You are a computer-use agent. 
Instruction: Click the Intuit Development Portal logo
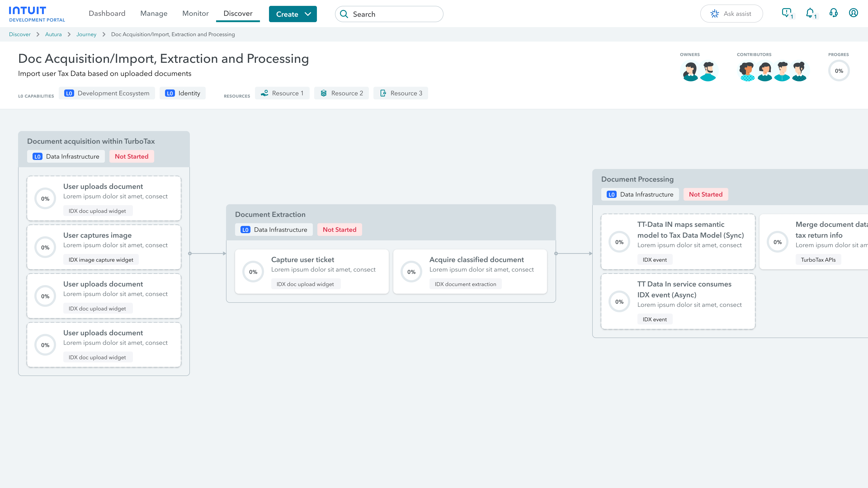(37, 14)
